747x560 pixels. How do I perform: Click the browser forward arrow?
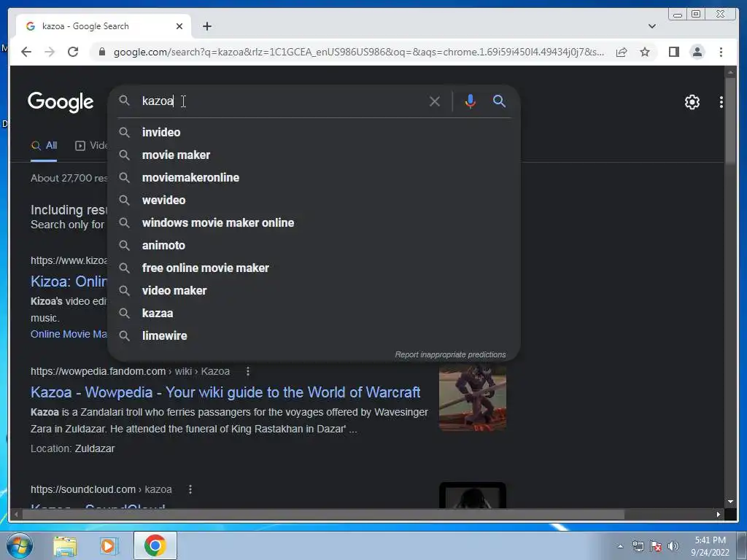pyautogui.click(x=50, y=52)
